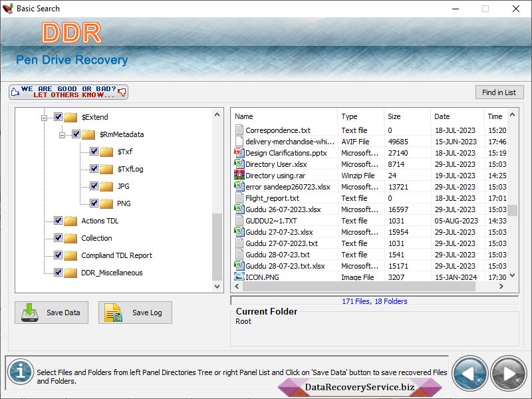
Task: Click the image file icon beside ICON.PNG
Action: 239,277
